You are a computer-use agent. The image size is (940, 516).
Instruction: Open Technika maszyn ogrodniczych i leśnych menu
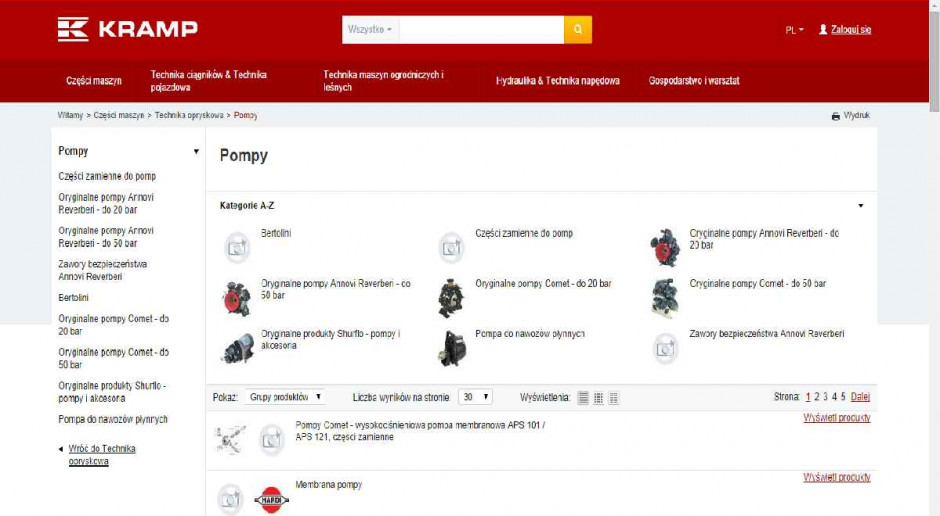pyautogui.click(x=384, y=81)
